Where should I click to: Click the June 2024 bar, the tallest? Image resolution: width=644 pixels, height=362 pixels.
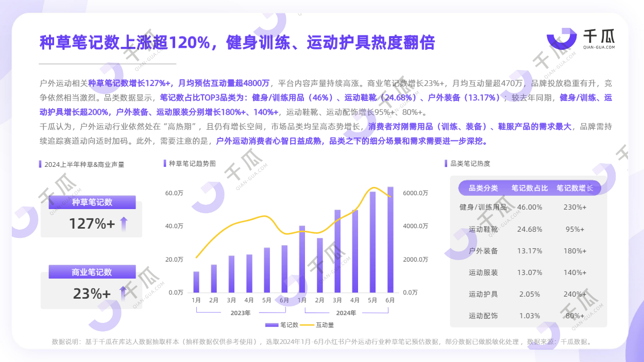391,239
